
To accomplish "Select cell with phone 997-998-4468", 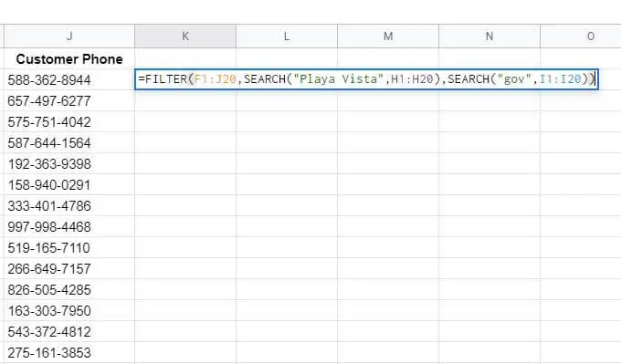I will [69, 227].
